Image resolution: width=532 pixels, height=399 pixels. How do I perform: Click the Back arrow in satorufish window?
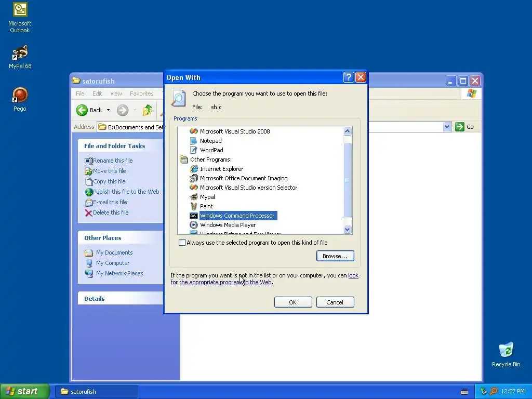(82, 110)
